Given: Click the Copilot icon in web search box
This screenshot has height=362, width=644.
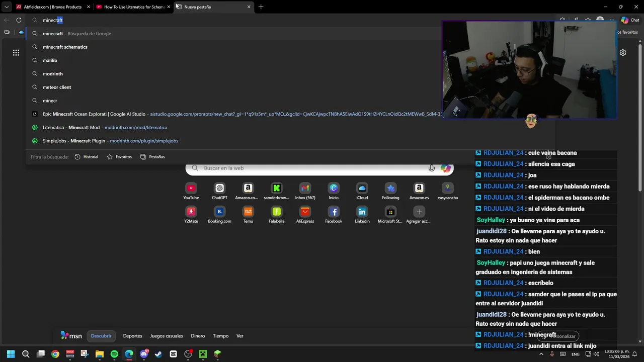Looking at the screenshot, I should pyautogui.click(x=446, y=168).
